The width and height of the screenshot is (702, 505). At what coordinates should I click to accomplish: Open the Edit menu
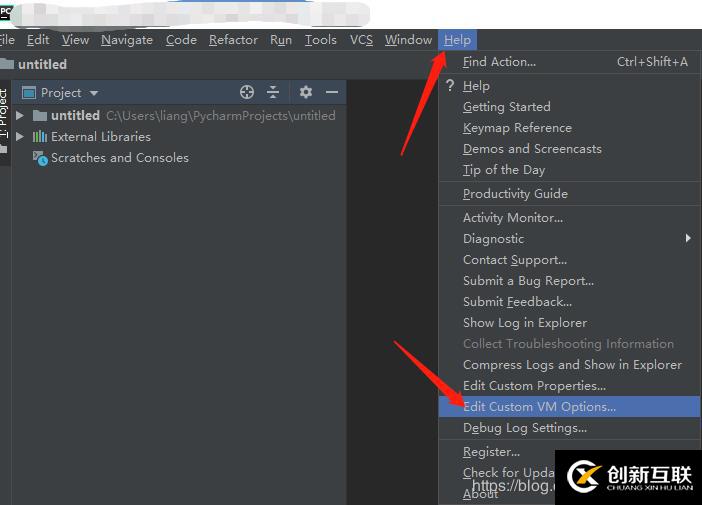[x=38, y=40]
